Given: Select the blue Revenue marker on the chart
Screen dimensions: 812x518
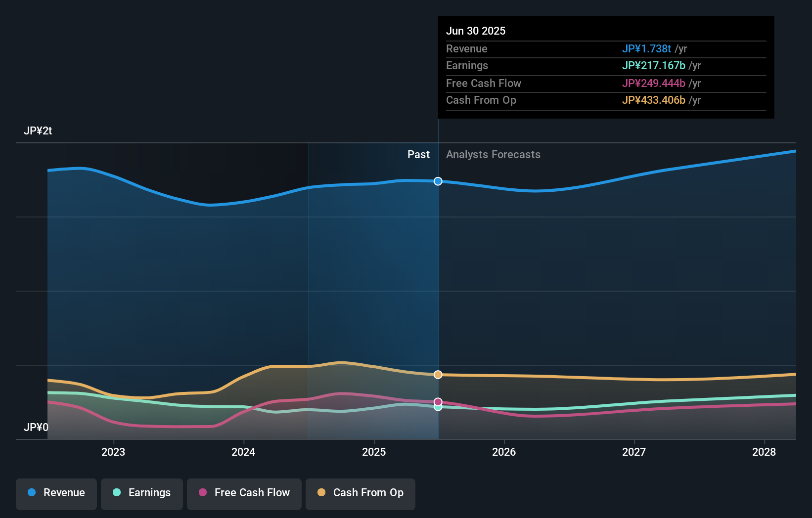Looking at the screenshot, I should coord(438,181).
